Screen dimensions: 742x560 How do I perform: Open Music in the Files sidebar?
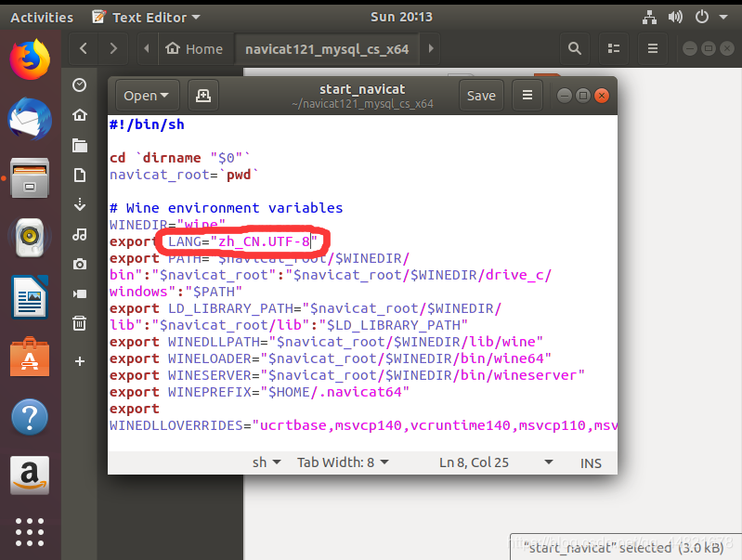80,234
